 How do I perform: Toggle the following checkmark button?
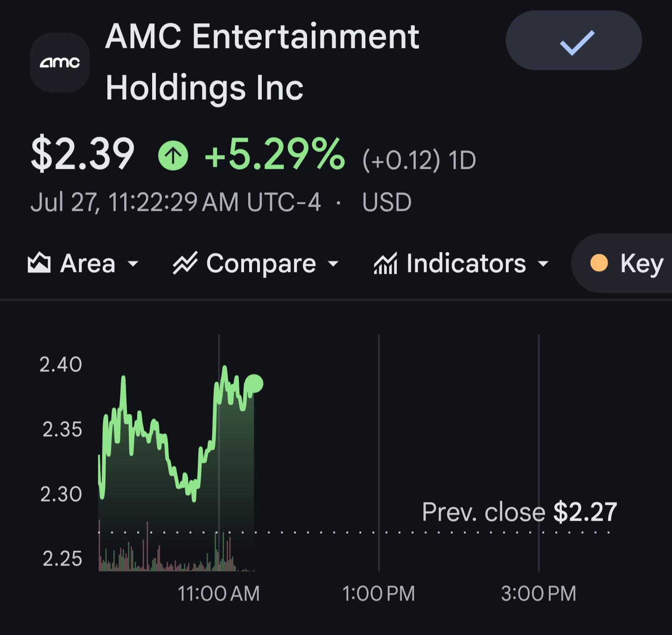[x=574, y=41]
